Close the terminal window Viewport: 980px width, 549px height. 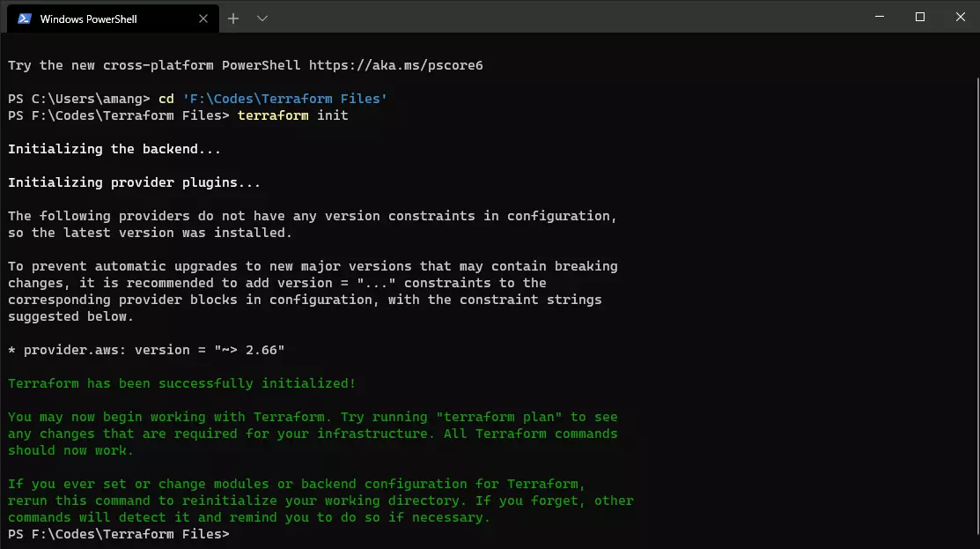point(960,17)
